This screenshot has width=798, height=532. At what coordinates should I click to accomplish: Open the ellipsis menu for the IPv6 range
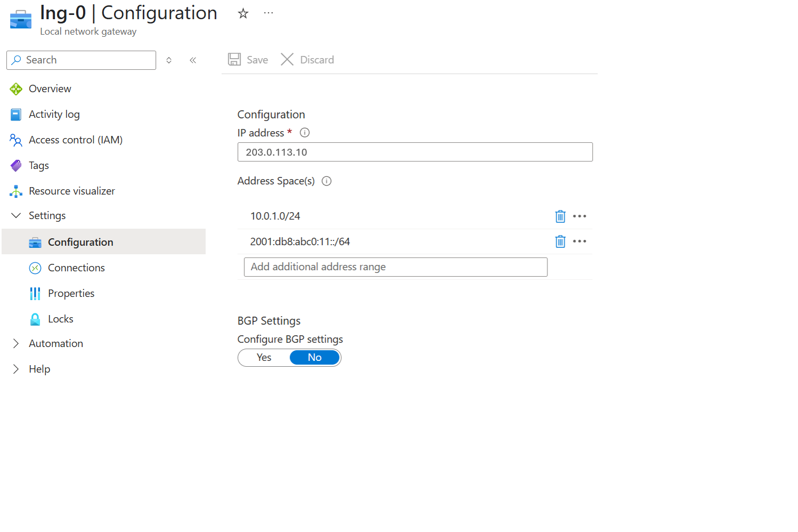coord(579,241)
